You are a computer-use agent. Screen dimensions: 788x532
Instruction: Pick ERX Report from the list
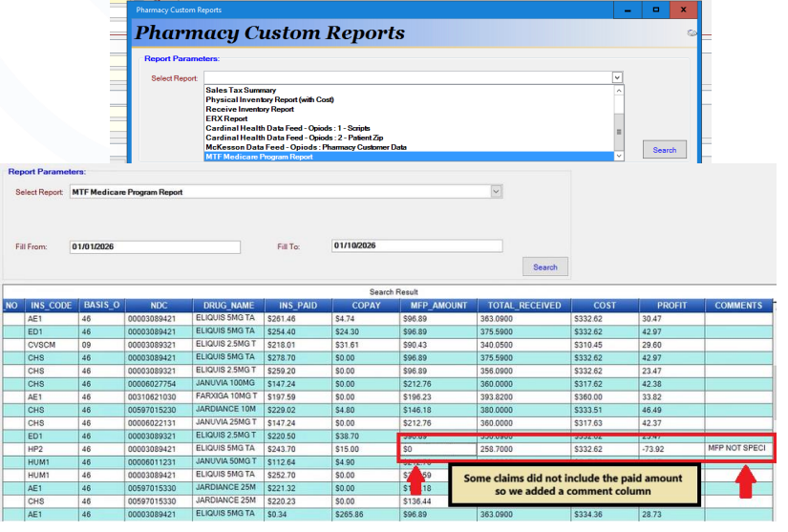tap(226, 118)
